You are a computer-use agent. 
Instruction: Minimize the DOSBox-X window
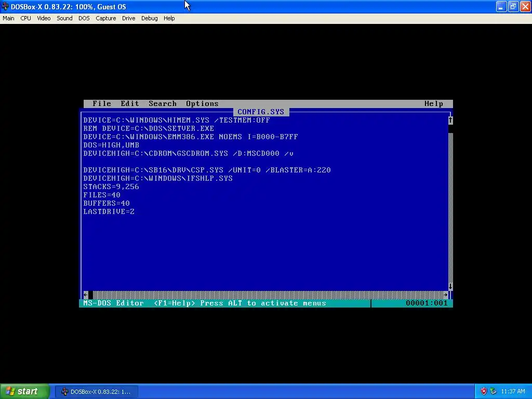[501, 6]
